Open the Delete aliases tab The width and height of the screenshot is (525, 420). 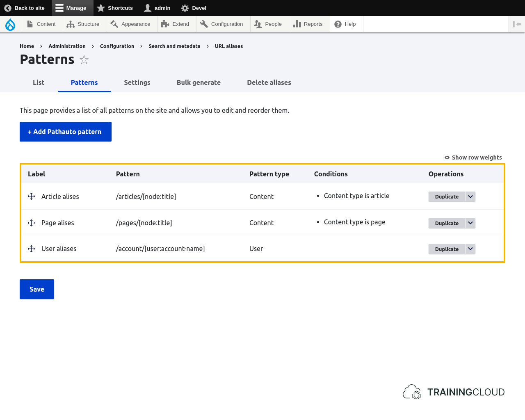pyautogui.click(x=269, y=82)
